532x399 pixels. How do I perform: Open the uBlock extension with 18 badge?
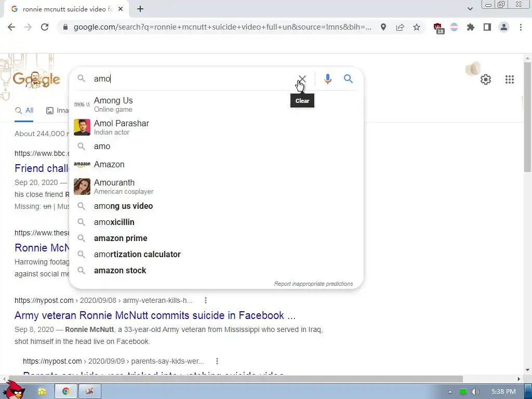[438, 28]
